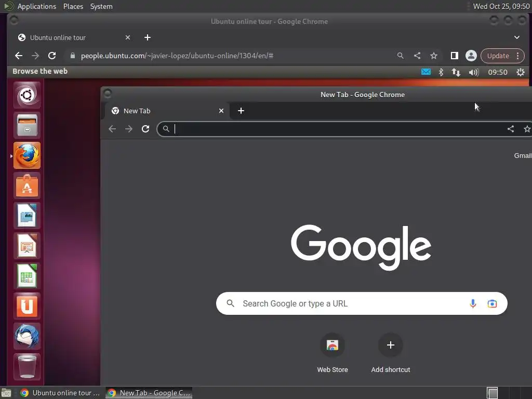This screenshot has width=532, height=399.
Task: Click the workspace switcher in bottom panel
Action: 492,393
